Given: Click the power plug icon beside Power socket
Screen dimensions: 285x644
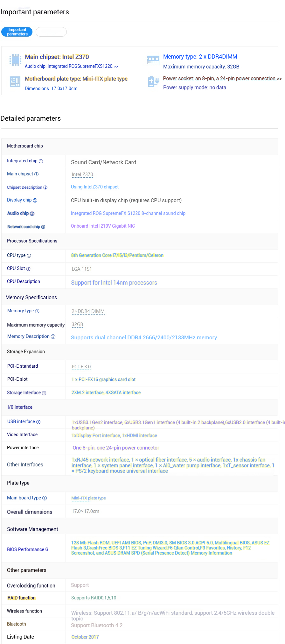Looking at the screenshot, I should coord(153,82).
